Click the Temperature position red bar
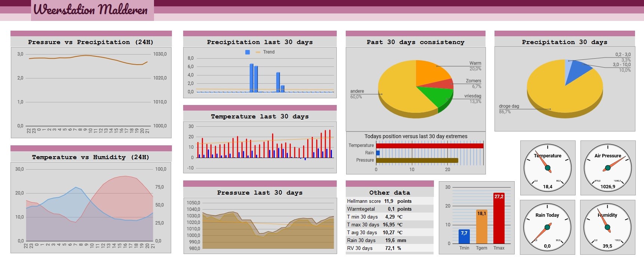 tap(430, 146)
